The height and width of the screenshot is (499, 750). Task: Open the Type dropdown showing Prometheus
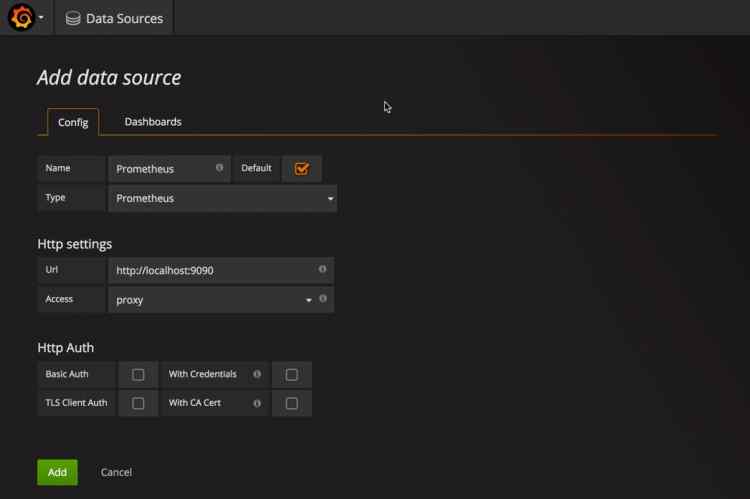click(222, 198)
